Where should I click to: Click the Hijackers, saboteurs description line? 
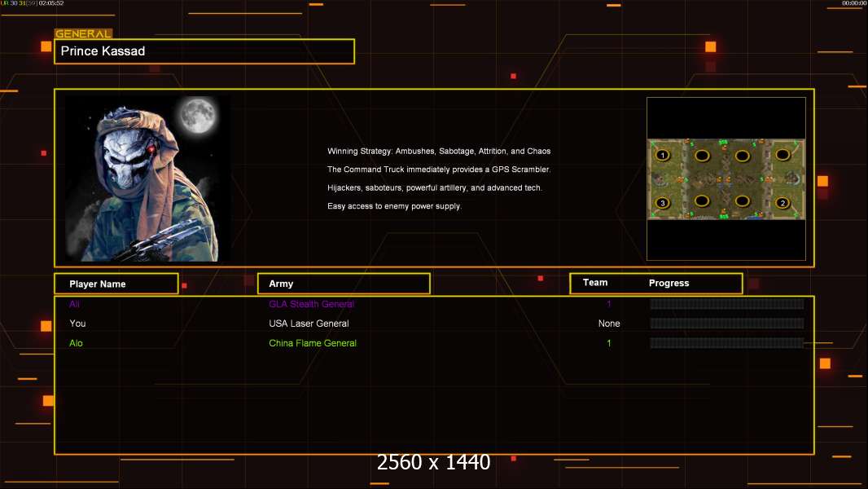tap(435, 187)
